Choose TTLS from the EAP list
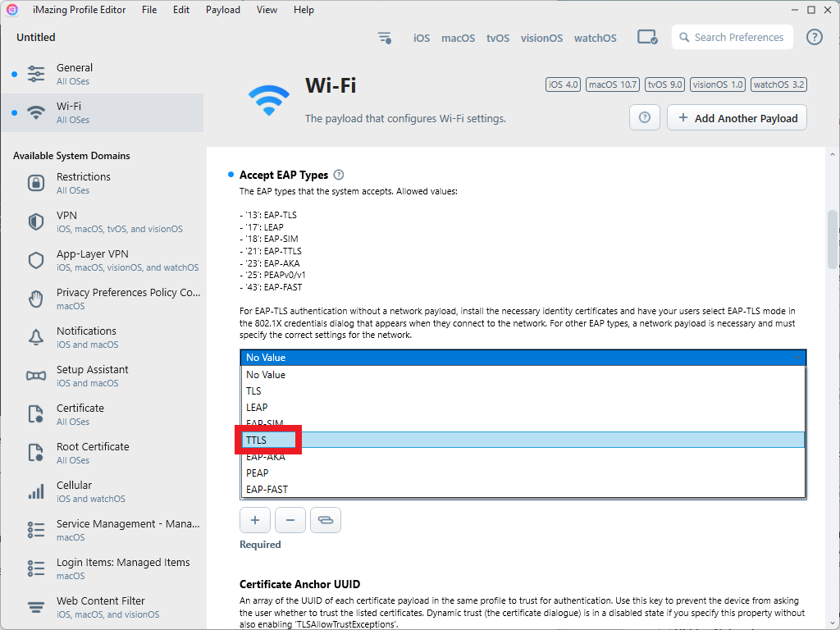Screen dimensions: 840x630 pyautogui.click(x=523, y=440)
